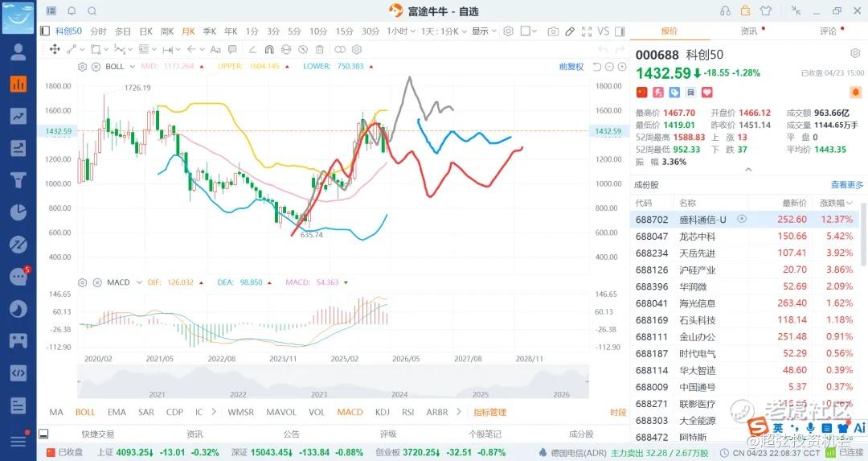Switch to the 资讯 news tab
Image resolution: width=868 pixels, height=461 pixels.
coord(748,31)
